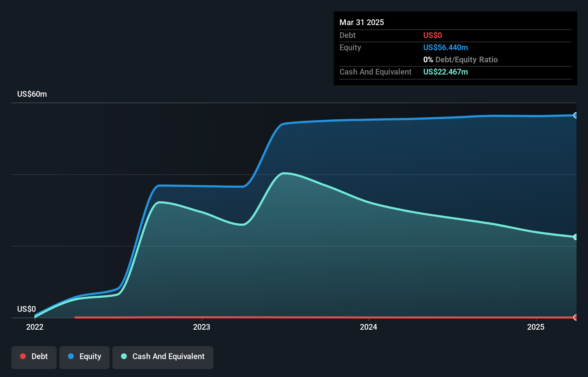Screen dimensions: 588x377
Task: Click the Debt row label in tooltip
Action: point(347,35)
